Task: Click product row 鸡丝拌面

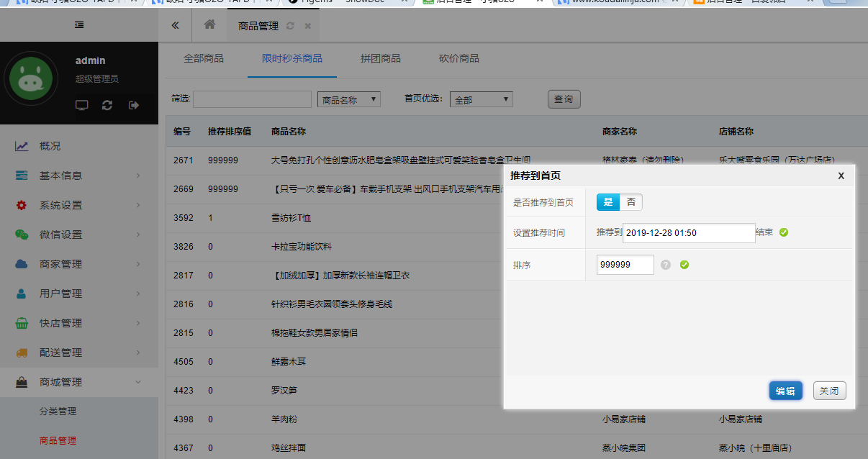Action: [x=289, y=448]
